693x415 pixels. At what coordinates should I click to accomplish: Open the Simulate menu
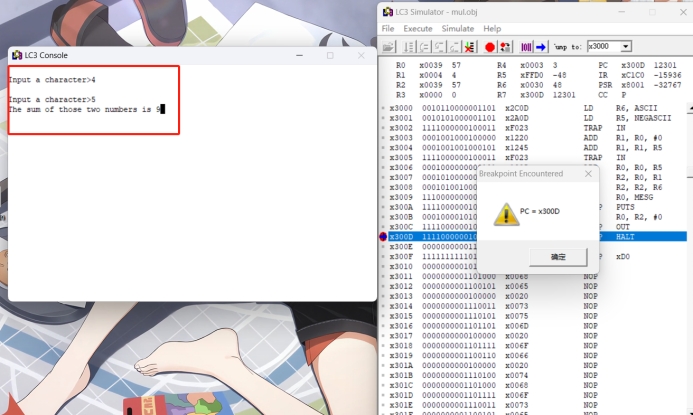459,28
